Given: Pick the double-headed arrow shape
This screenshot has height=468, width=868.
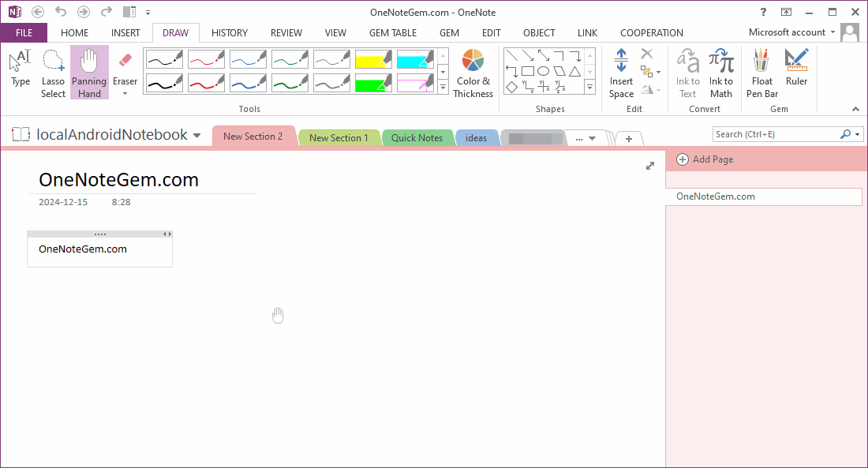Looking at the screenshot, I should [x=544, y=55].
